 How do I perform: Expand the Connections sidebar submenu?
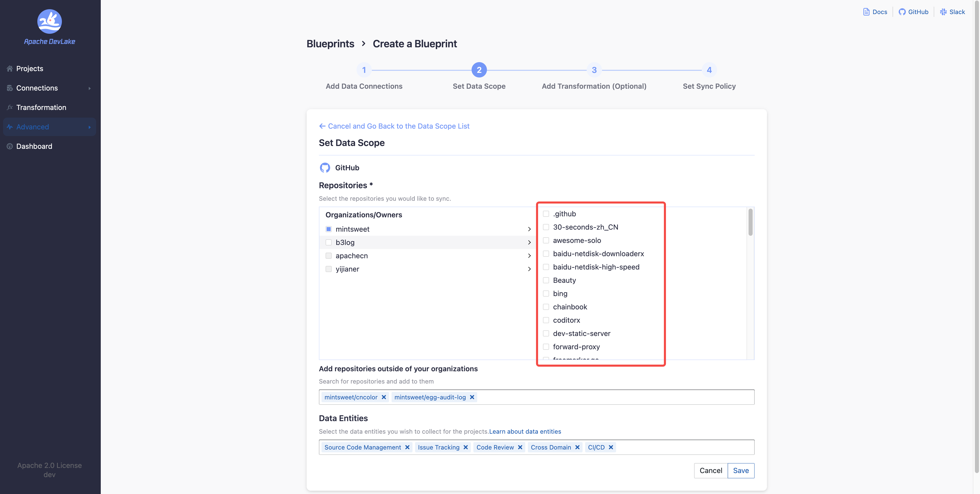pyautogui.click(x=90, y=88)
